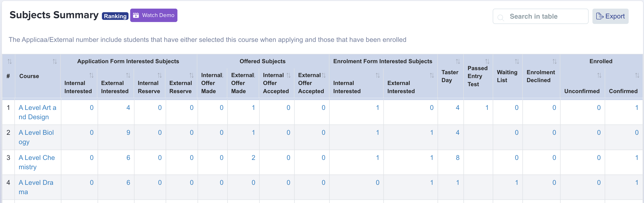Focus the Search in table field
Screen dimensions: 644x203
coord(540,17)
